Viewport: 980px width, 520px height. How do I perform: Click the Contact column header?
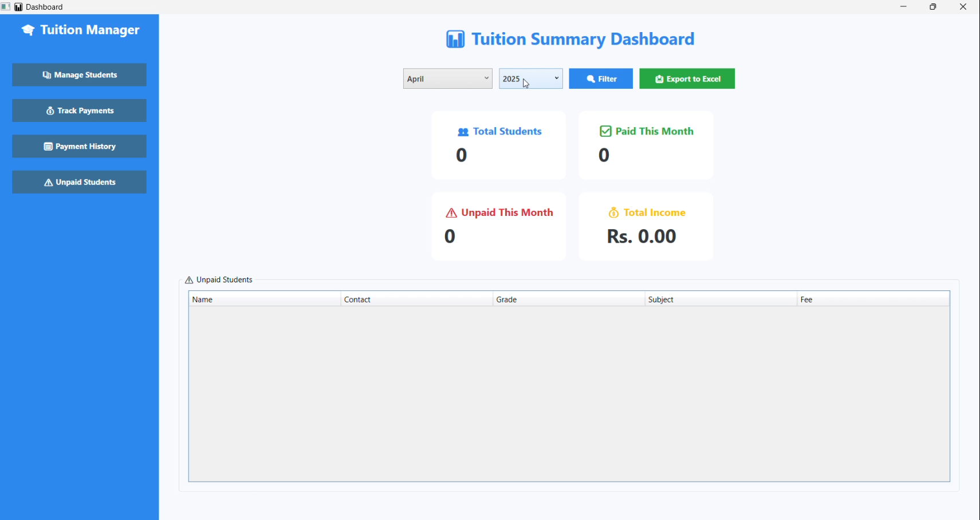coord(416,300)
